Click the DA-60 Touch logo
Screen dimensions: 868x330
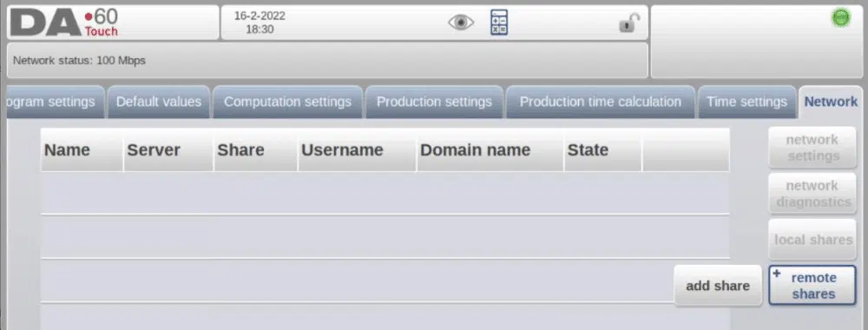click(64, 23)
